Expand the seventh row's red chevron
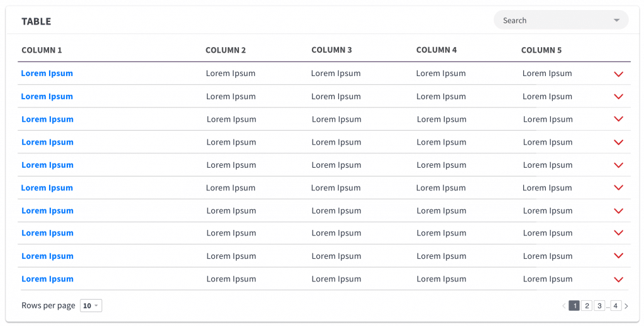The image size is (644, 326). point(619,211)
